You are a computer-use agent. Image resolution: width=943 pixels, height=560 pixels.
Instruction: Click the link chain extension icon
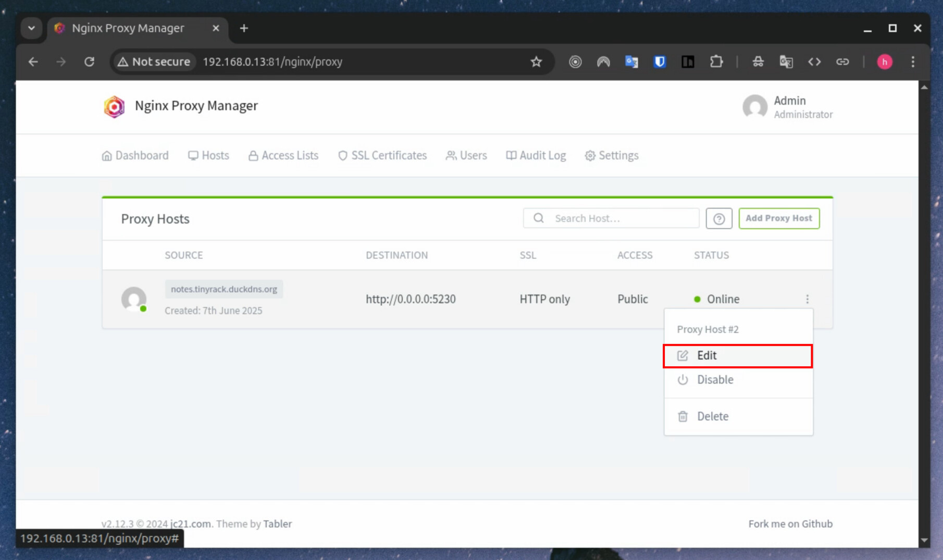click(842, 62)
